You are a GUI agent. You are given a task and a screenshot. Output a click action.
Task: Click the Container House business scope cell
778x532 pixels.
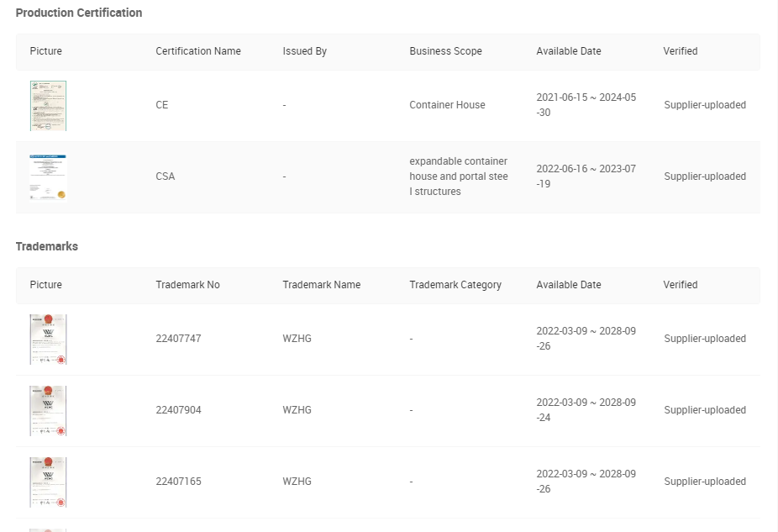[447, 105]
